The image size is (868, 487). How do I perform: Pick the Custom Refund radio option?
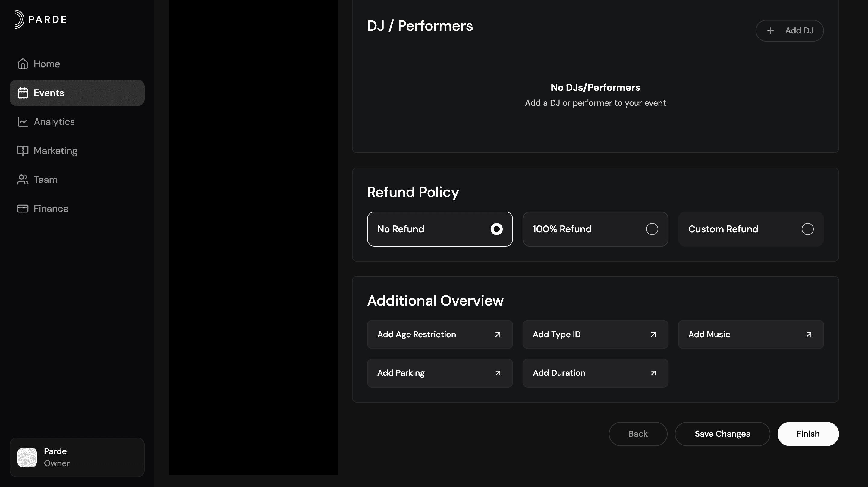[807, 229]
